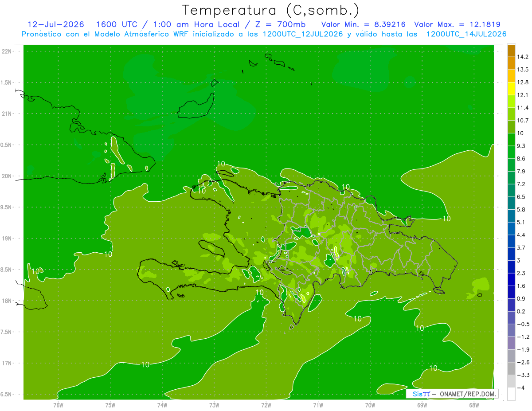Click the "17N" latitude label
Image resolution: width=532 pixels, height=411 pixels.
(x=7, y=364)
